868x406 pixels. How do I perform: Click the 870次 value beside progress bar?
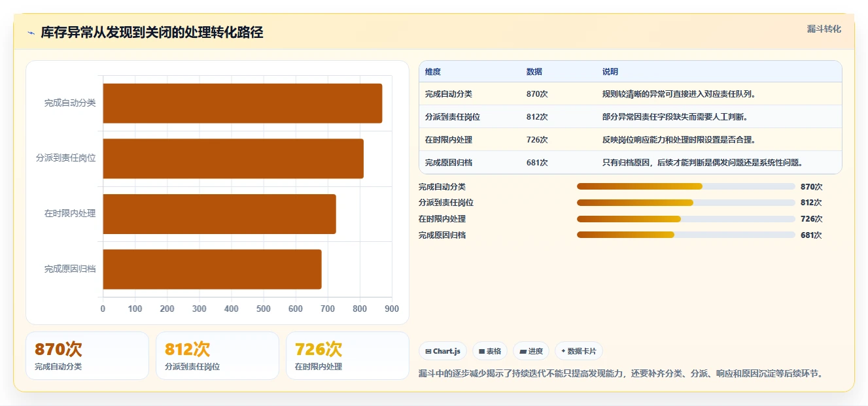click(x=811, y=187)
